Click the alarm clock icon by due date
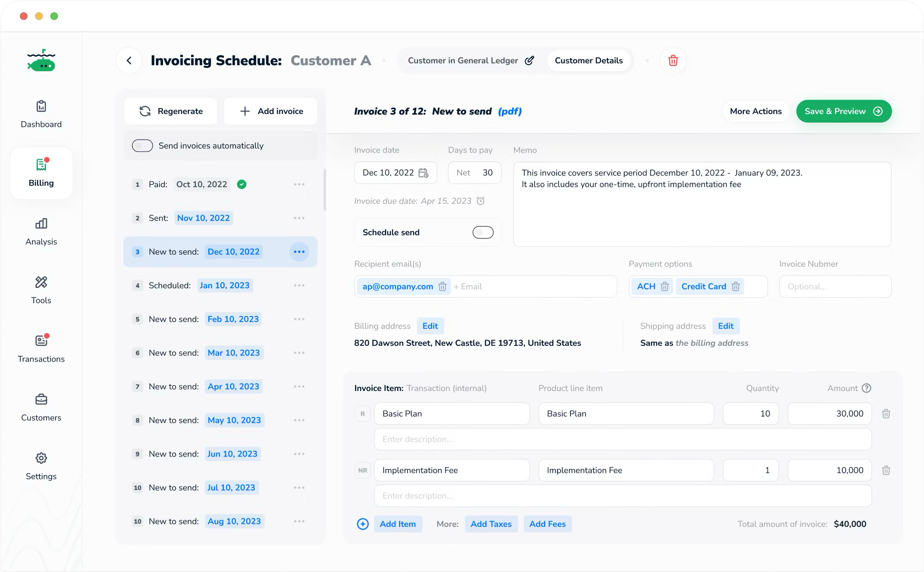The width and height of the screenshot is (924, 572). (481, 201)
